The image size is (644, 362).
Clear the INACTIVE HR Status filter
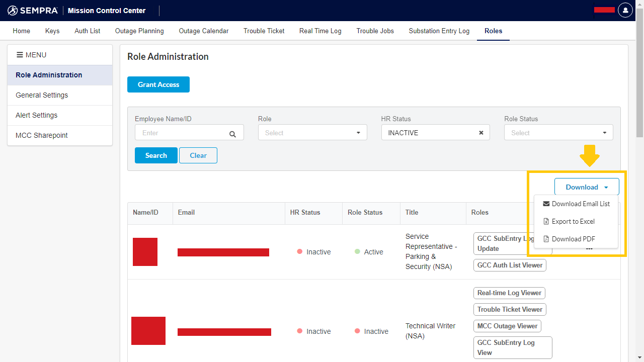click(481, 133)
